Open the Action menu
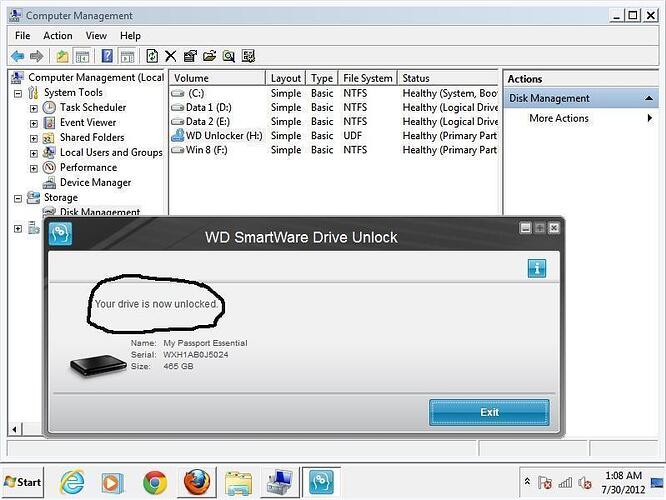 point(58,36)
